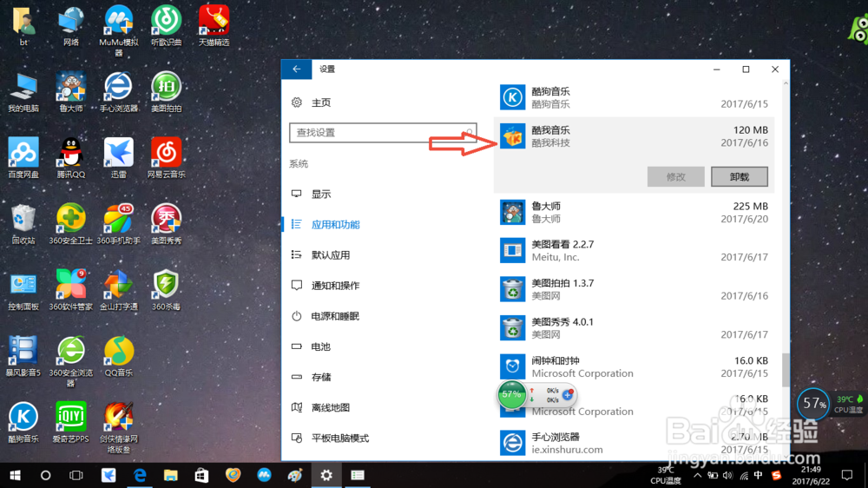Open the MuMu模拟器 desktop shortcut
The height and width of the screenshot is (488, 868).
(118, 30)
